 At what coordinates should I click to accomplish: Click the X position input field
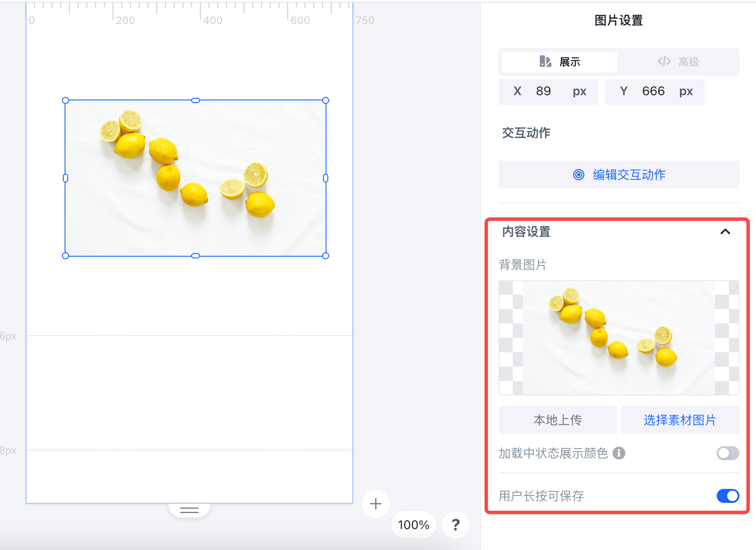(x=548, y=91)
